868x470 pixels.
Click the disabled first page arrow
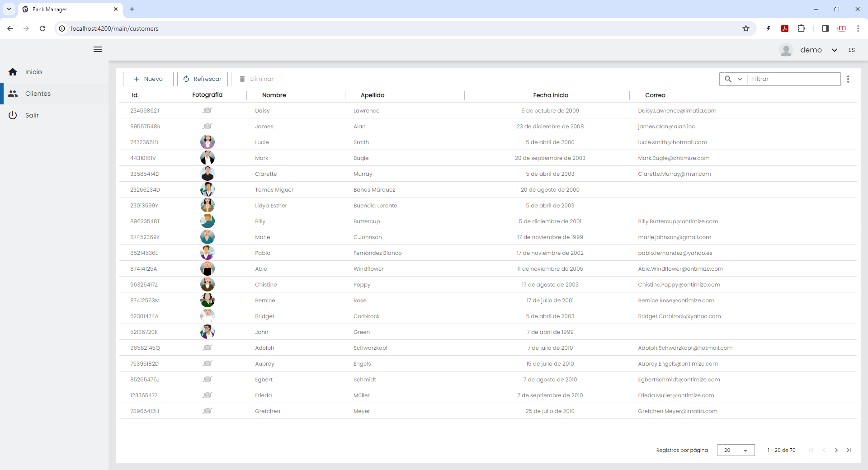811,450
